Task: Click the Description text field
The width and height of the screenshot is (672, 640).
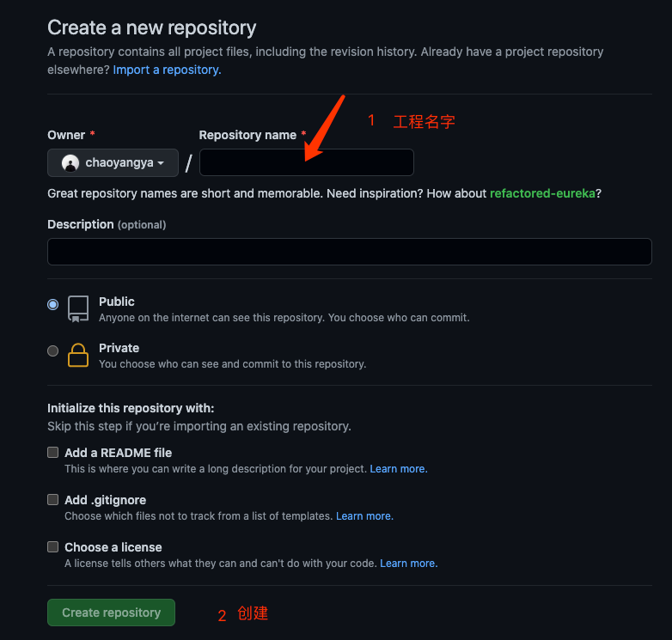Action: coord(349,252)
